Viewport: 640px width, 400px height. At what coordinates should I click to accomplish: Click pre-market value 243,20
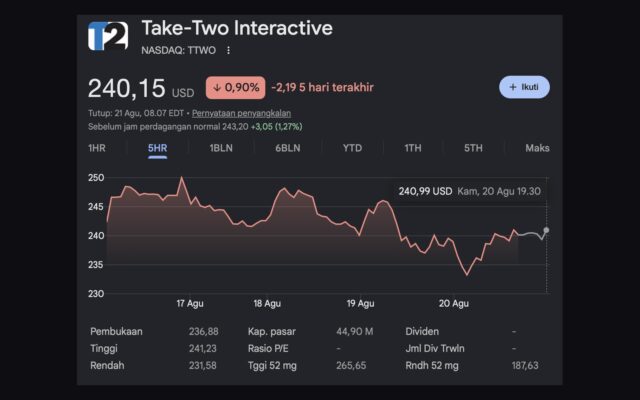coord(235,127)
